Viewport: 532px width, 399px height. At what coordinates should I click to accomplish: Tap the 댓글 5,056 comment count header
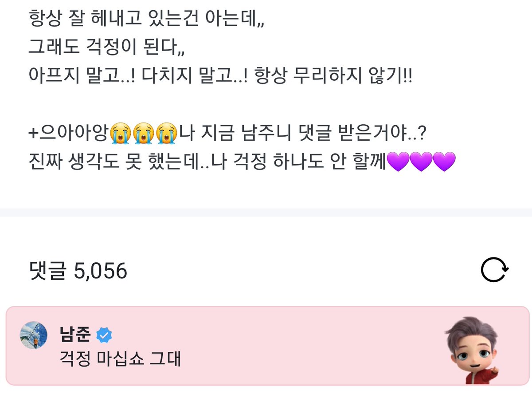pyautogui.click(x=78, y=270)
